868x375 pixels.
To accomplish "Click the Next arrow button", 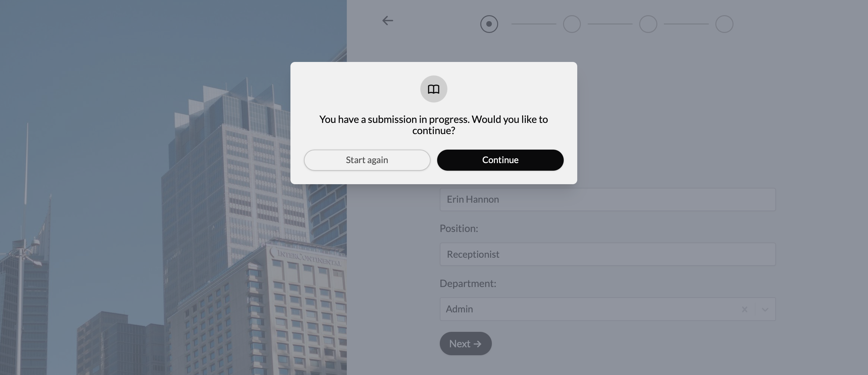I will click(465, 343).
